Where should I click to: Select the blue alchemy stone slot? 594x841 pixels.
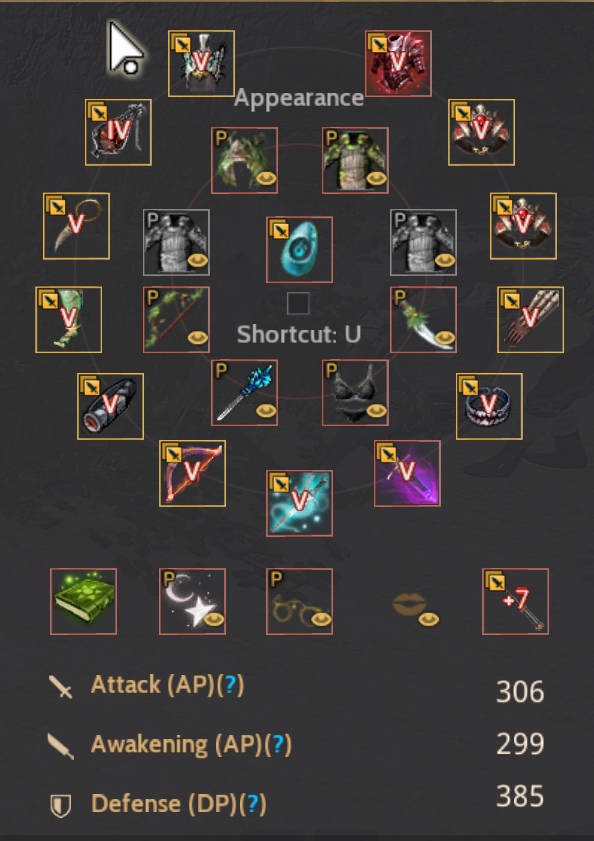(x=299, y=249)
